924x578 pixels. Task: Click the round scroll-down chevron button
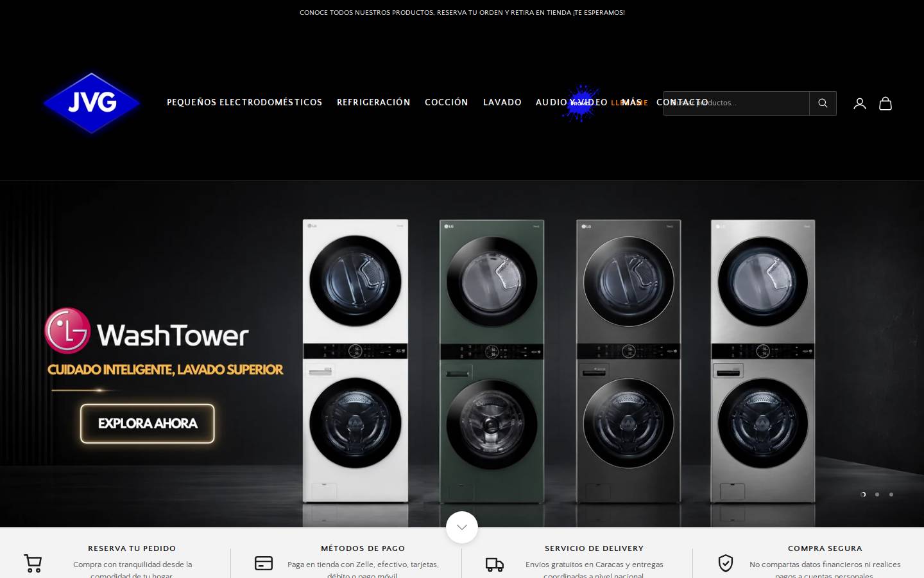tap(462, 527)
